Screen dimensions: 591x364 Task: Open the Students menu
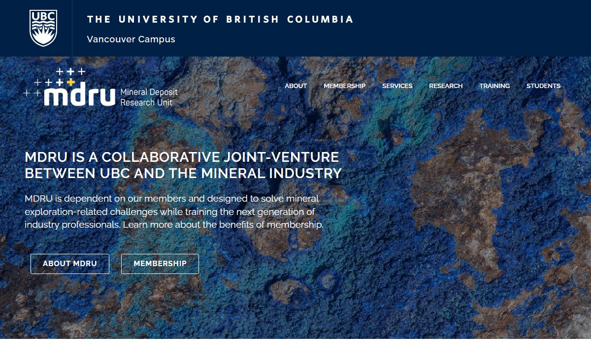coord(543,86)
